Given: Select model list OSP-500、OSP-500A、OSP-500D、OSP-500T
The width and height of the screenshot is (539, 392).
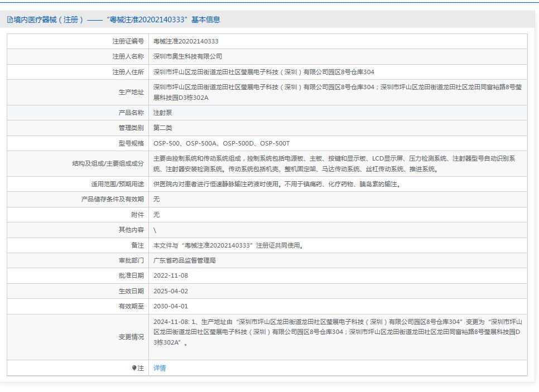Looking at the screenshot, I should point(222,143).
